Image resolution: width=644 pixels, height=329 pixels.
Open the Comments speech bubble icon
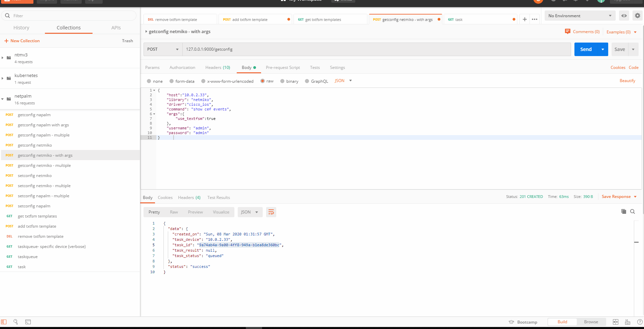pyautogui.click(x=567, y=31)
